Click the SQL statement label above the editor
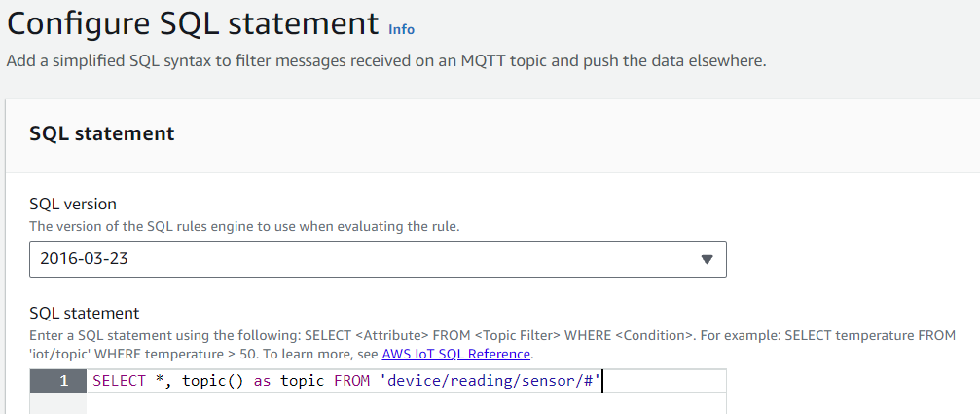Viewport: 980px width, 414px height. [85, 313]
